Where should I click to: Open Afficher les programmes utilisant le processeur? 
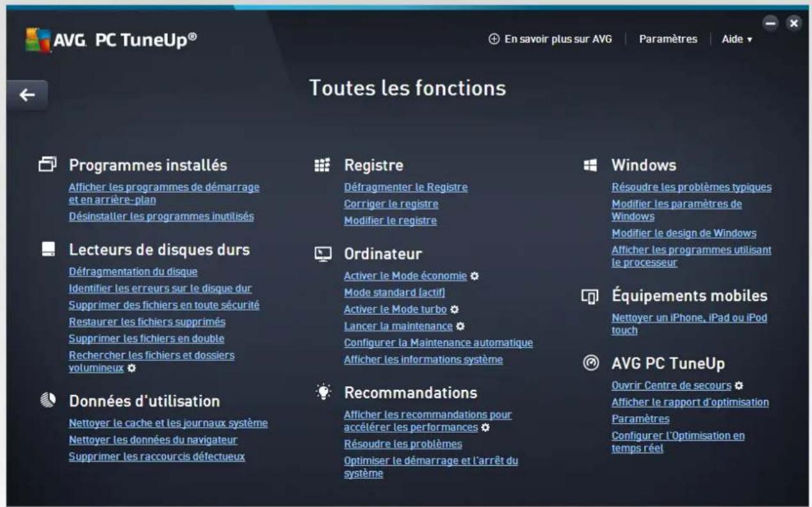[x=692, y=256]
